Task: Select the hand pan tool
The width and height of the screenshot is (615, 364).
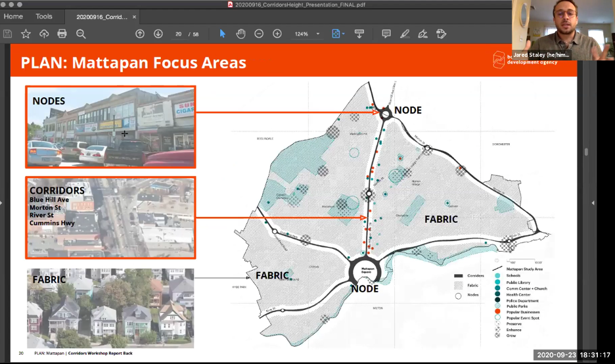Action: (240, 34)
